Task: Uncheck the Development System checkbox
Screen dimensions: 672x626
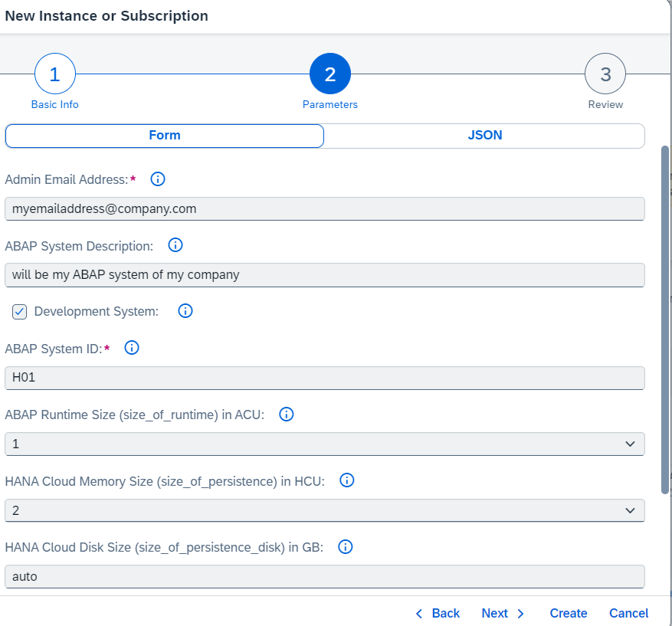Action: (x=20, y=312)
